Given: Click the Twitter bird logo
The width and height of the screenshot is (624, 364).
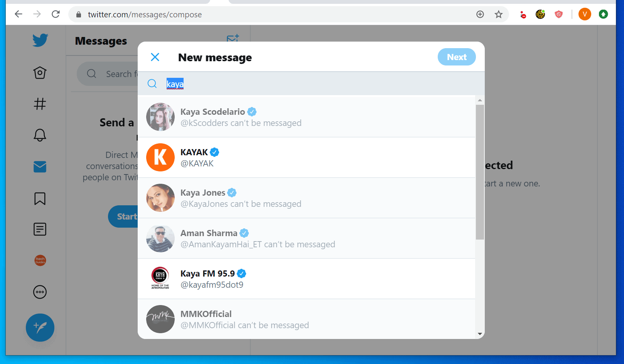Looking at the screenshot, I should [40, 40].
